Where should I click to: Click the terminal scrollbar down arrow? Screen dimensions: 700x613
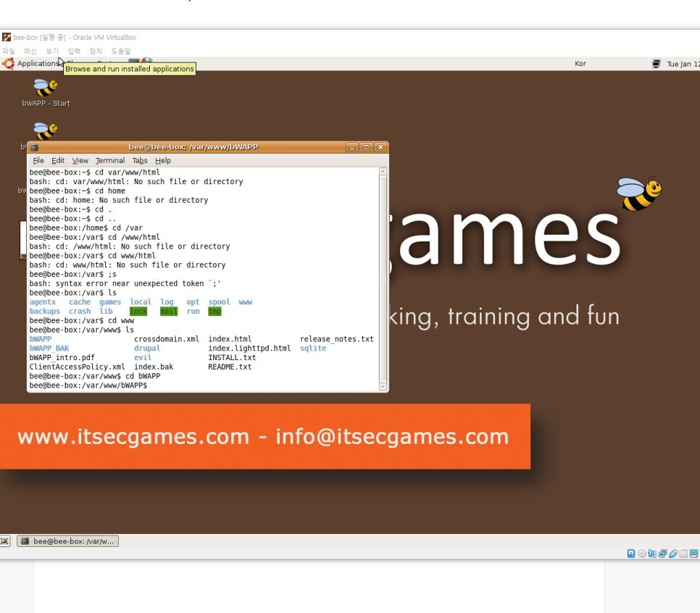coord(383,387)
